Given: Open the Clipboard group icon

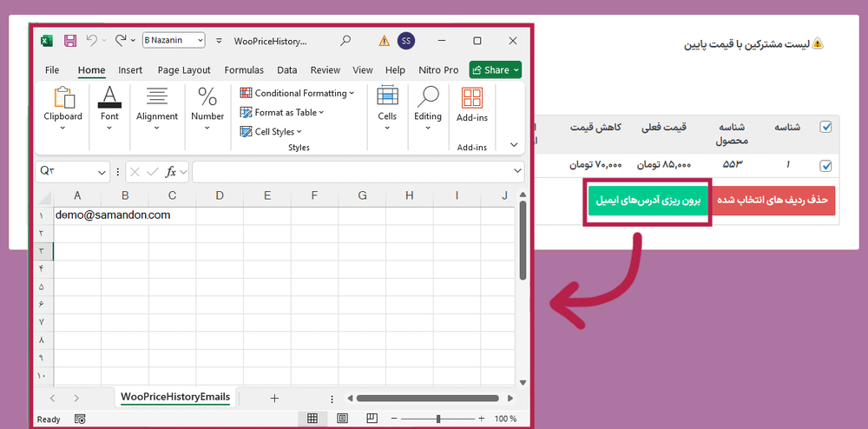Looking at the screenshot, I should tap(63, 97).
